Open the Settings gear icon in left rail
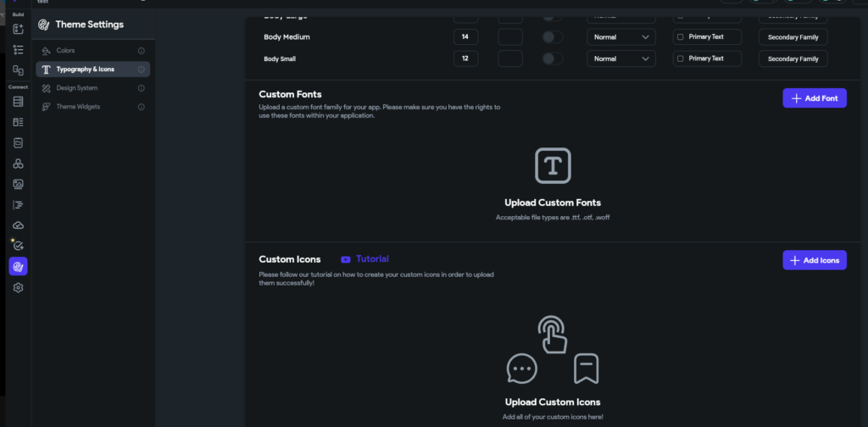This screenshot has height=427, width=868. [x=18, y=287]
